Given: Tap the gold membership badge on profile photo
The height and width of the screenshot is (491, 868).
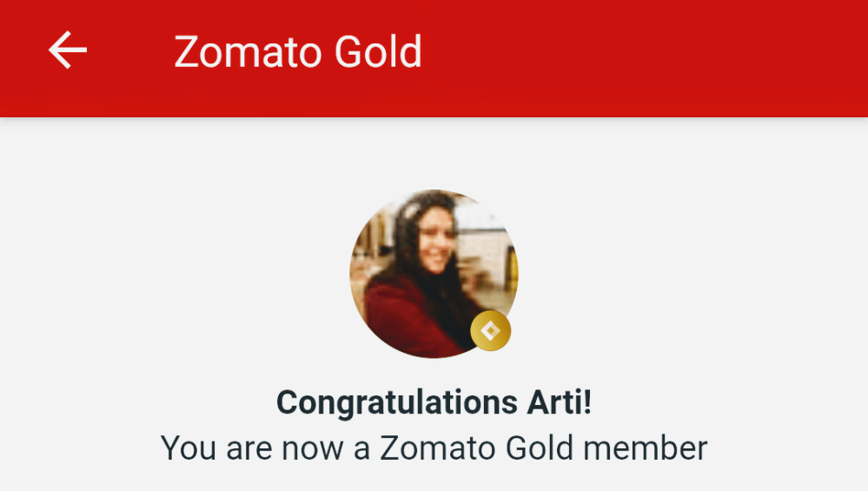Looking at the screenshot, I should pyautogui.click(x=490, y=330).
